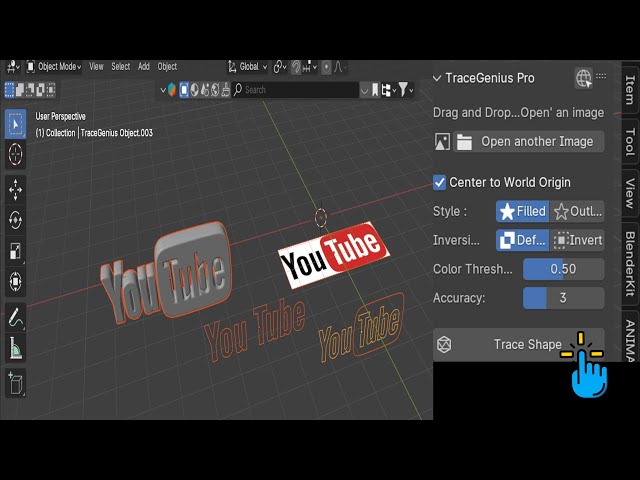Select the brush asset type icon
The width and height of the screenshot is (640, 480).
pyautogui.click(x=225, y=90)
